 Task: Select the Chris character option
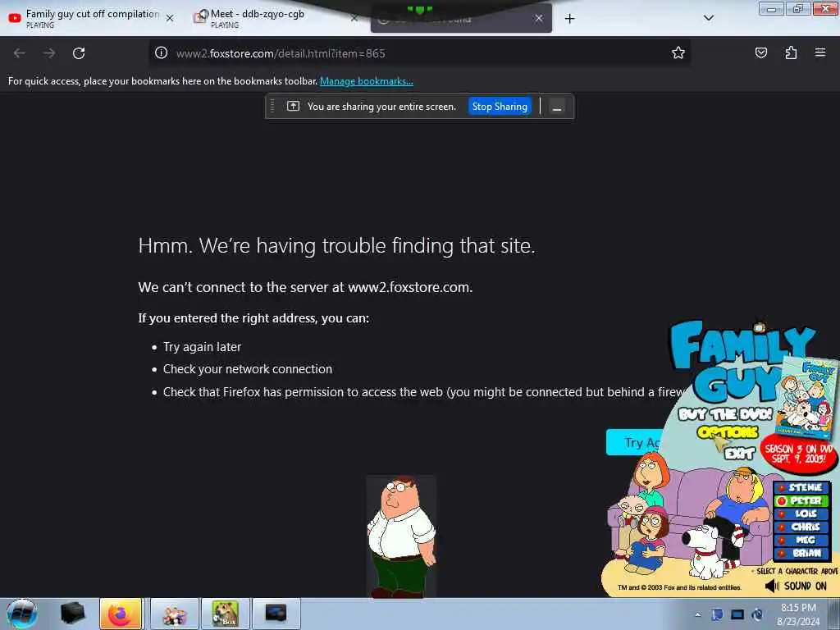[801, 527]
